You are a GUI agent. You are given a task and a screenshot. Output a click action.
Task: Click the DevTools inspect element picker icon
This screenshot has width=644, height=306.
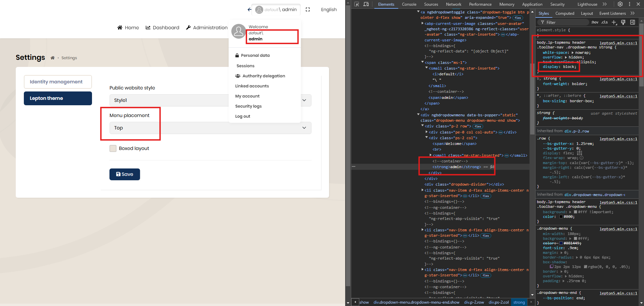[x=357, y=4]
